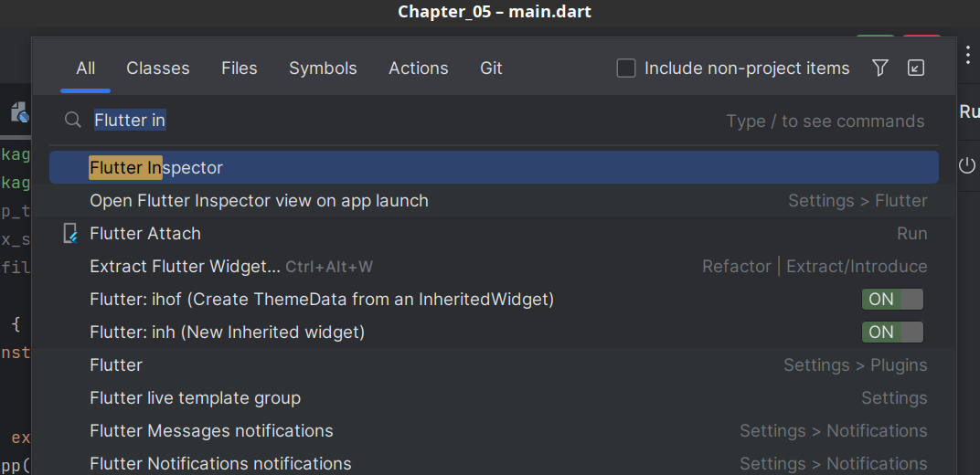This screenshot has height=475, width=980.
Task: Select Flutter under Settings > Plugins
Action: (x=494, y=364)
